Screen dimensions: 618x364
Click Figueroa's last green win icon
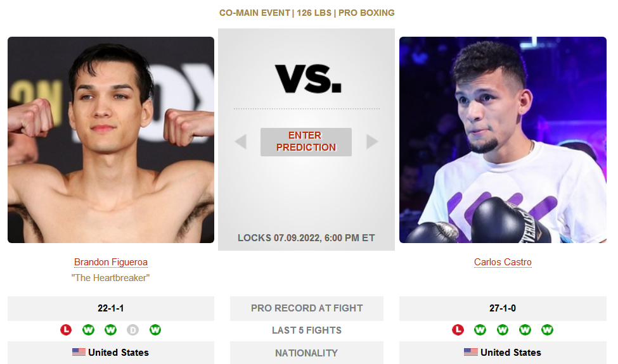[x=155, y=330]
